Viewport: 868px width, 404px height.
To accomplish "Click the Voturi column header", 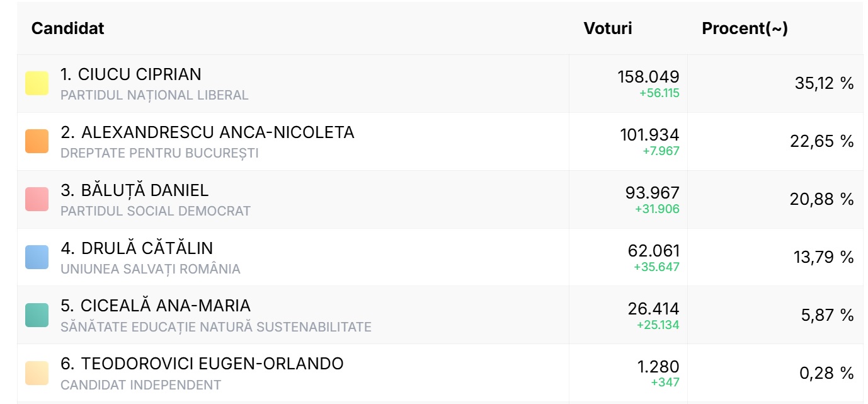I will click(x=607, y=28).
